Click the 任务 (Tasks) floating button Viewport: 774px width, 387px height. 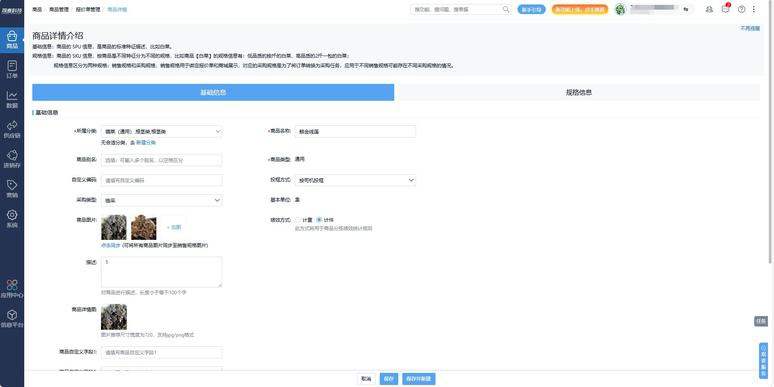(x=761, y=321)
